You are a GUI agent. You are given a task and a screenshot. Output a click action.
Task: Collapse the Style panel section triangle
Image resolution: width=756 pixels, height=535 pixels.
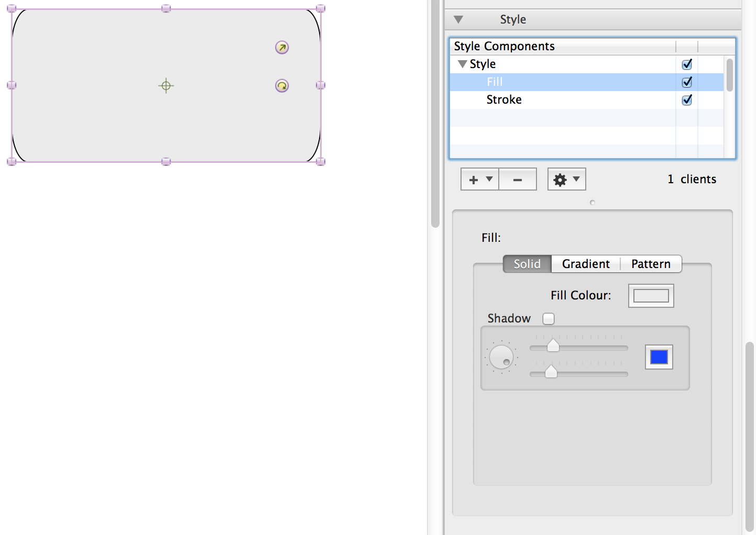point(458,20)
